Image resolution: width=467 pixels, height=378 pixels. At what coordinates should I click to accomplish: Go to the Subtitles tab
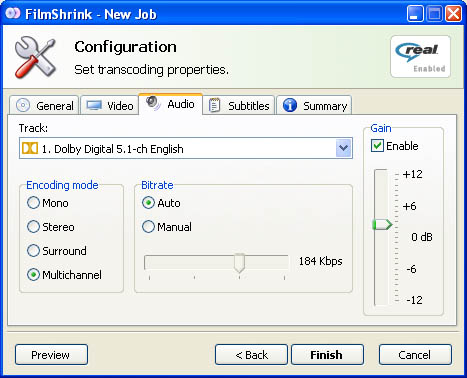(x=239, y=105)
